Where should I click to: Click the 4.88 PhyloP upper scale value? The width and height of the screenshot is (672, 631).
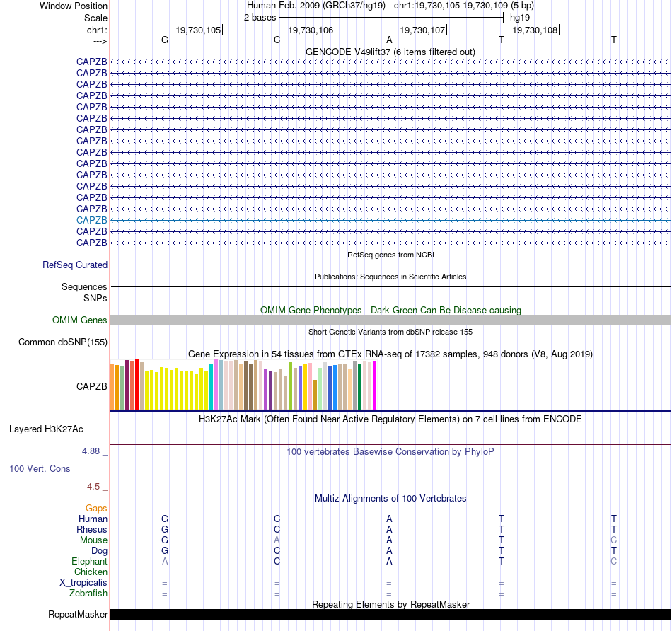91,451
